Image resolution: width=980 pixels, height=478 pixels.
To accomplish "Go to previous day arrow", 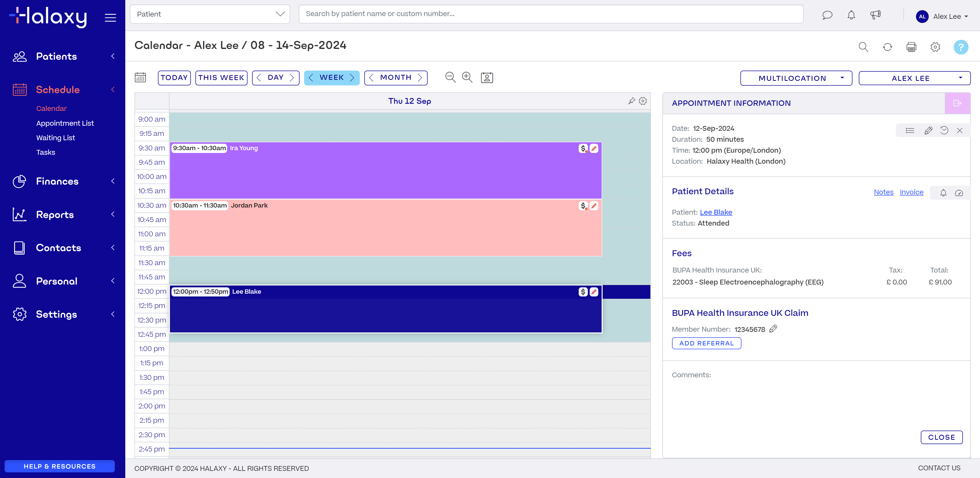I will coord(259,77).
